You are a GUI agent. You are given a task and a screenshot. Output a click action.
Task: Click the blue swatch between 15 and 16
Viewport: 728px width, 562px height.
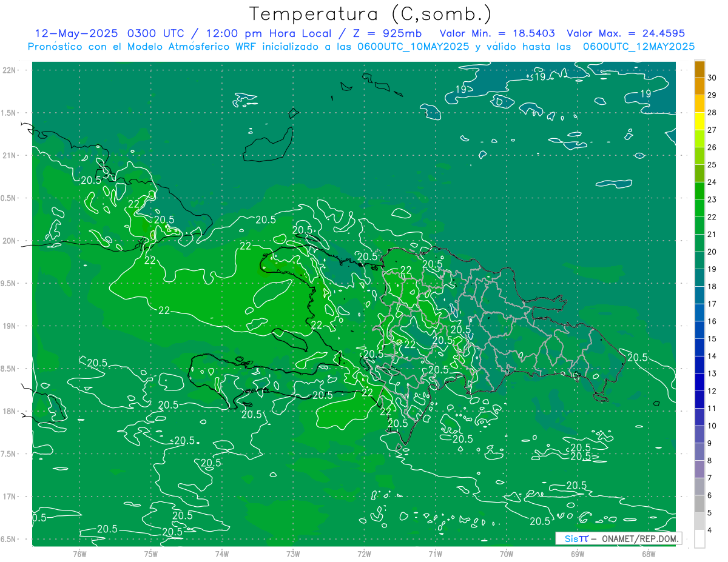tap(699, 330)
